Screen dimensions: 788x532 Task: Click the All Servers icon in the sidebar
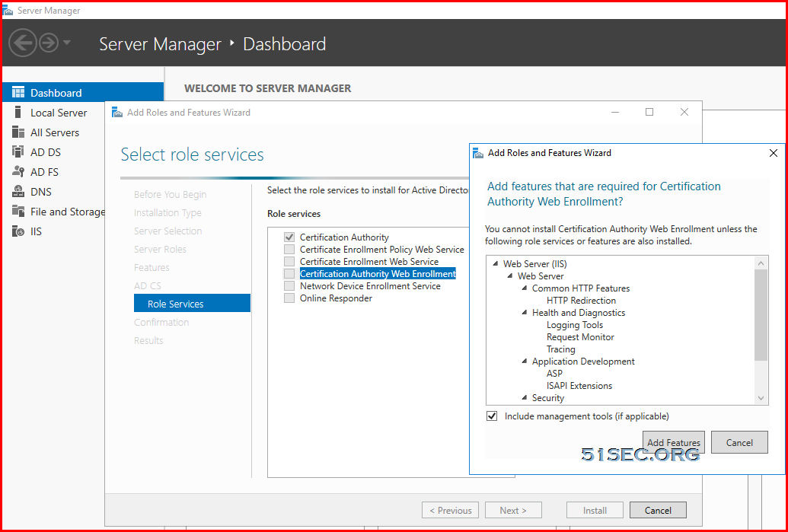18,132
